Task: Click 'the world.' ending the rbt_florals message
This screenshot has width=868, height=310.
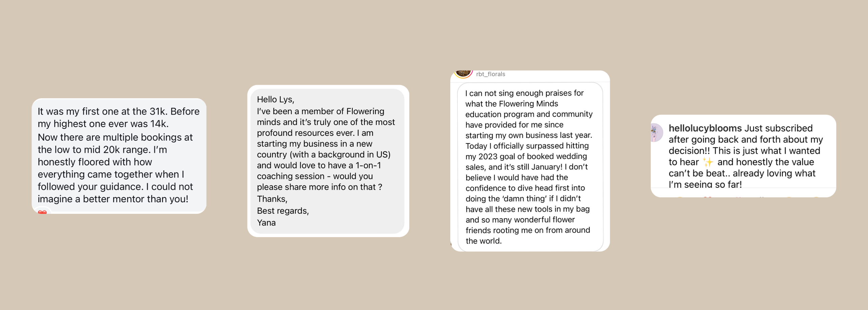Action: [484, 241]
